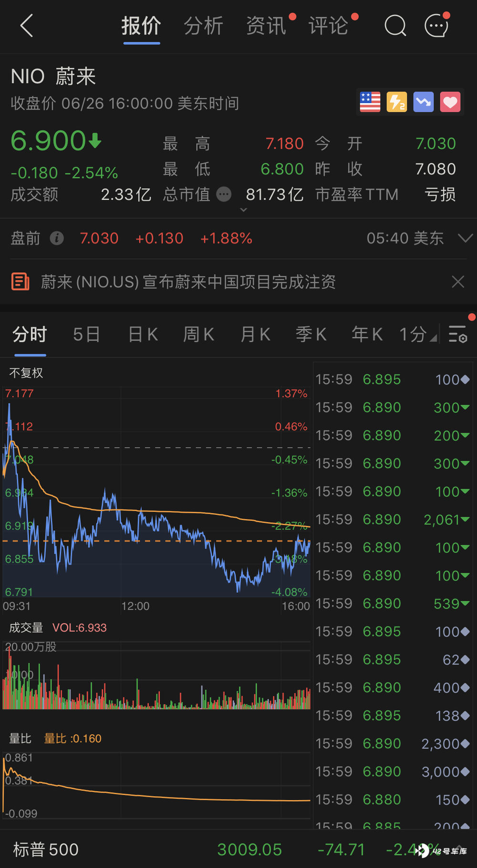477x868 pixels.
Task: Tap the 量比 line chart
Action: click(x=156, y=785)
